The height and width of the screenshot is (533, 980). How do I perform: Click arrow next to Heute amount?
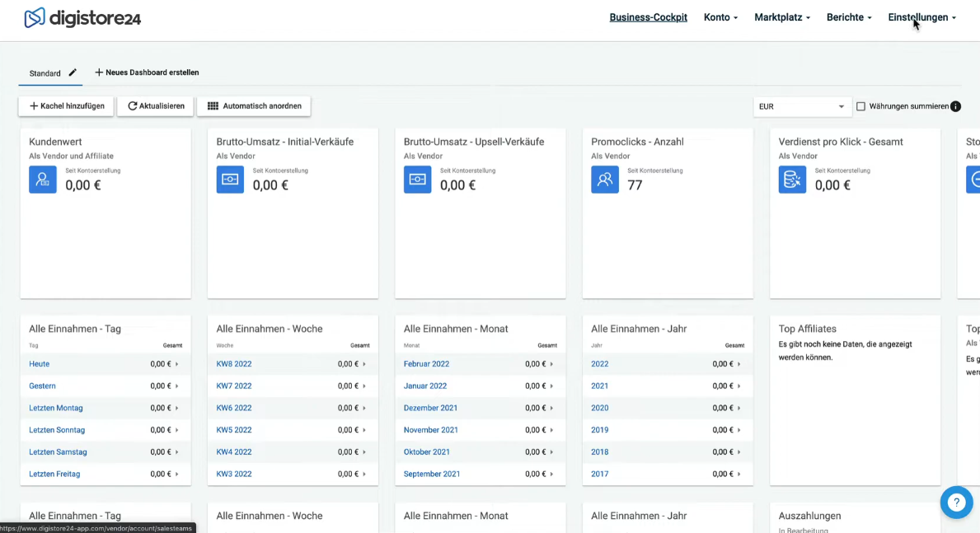tap(177, 363)
